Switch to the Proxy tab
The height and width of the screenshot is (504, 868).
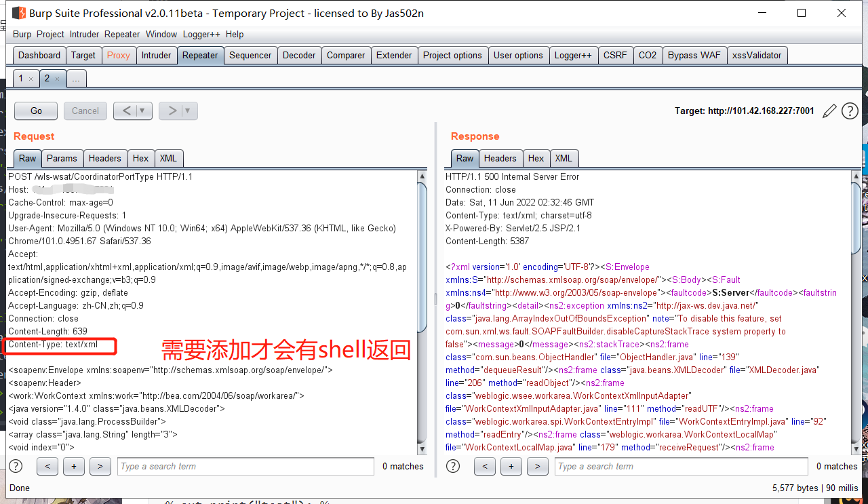(119, 56)
